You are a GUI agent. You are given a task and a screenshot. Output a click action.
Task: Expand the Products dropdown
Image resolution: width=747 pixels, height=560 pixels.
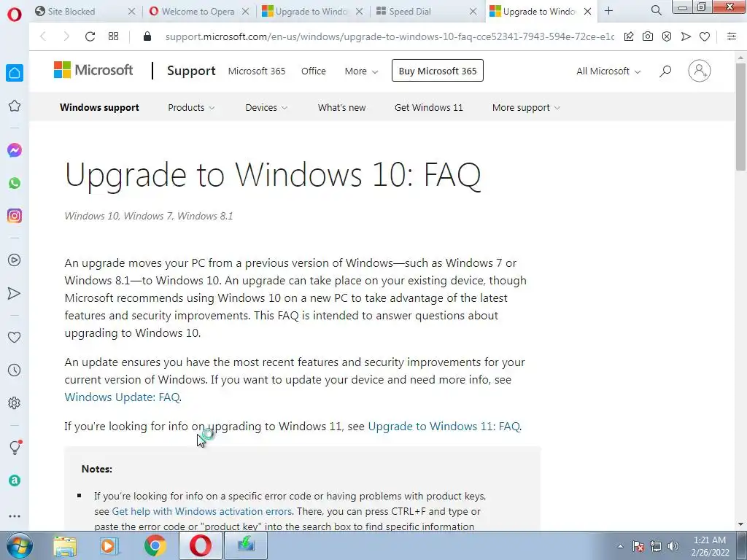point(191,108)
